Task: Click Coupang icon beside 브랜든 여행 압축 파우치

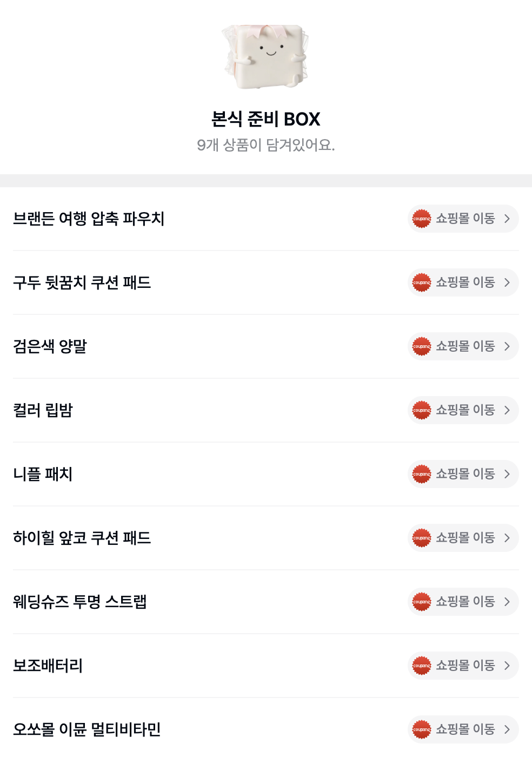Action: click(421, 219)
